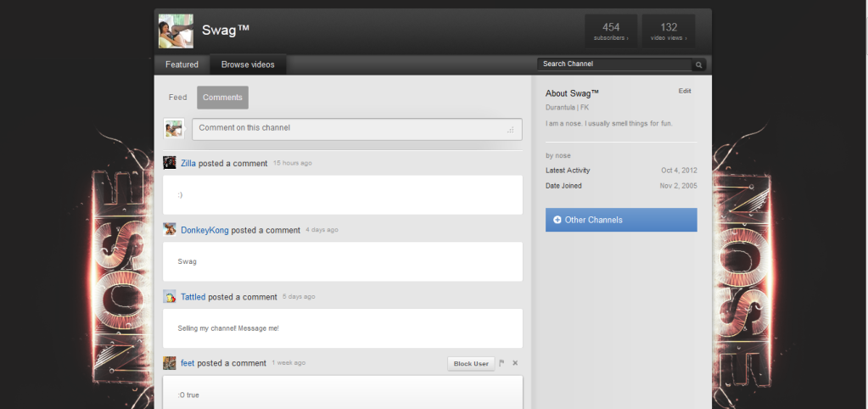
Task: Expand the Other Channels section
Action: (621, 220)
